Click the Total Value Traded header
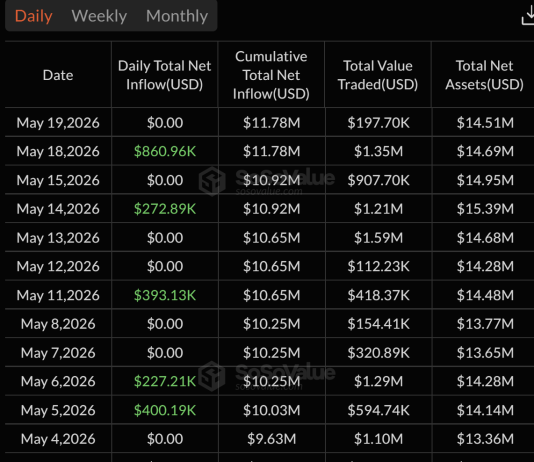 [378, 75]
